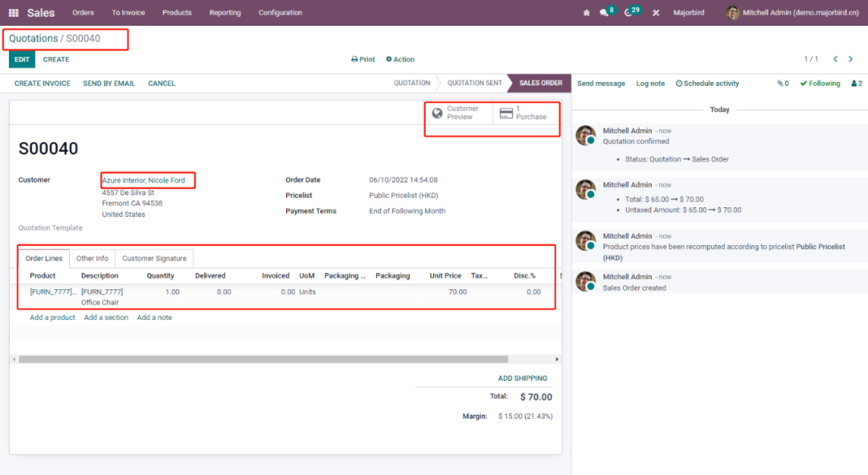Open the conversations chat icon
This screenshot has height=475, width=868.
(604, 13)
